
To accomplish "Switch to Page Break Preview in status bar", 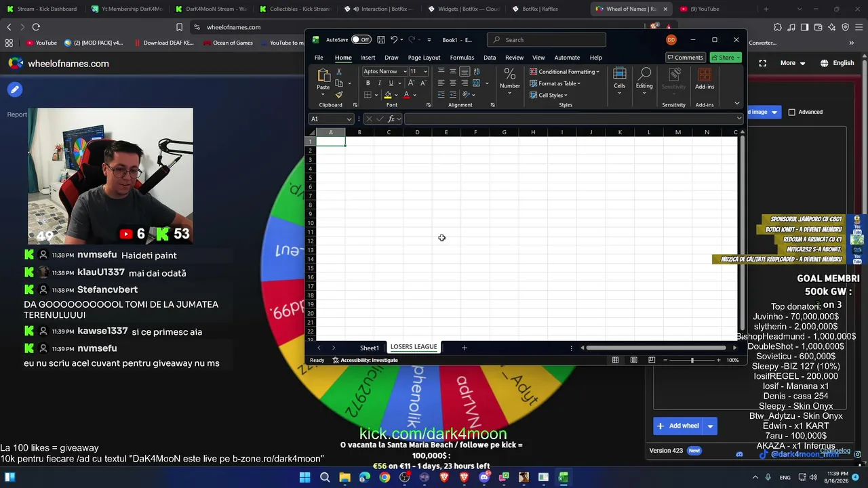I will [652, 360].
